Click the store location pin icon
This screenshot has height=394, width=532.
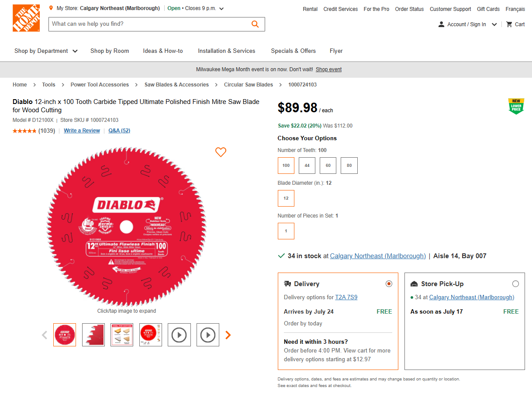click(51, 8)
